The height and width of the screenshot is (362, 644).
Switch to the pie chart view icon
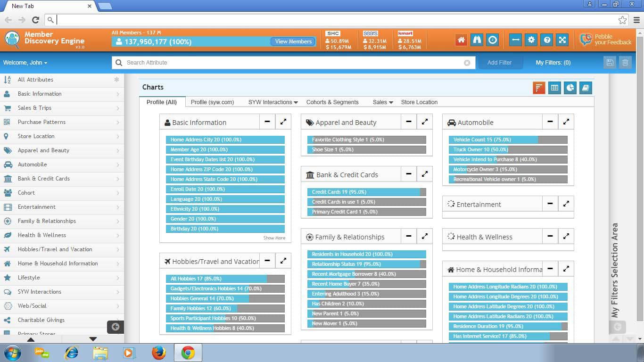[570, 88]
